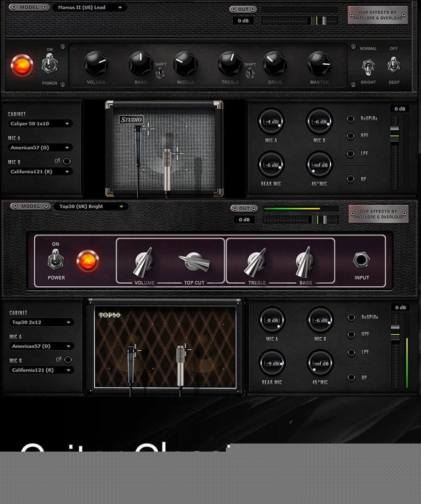Click the Top30 cabinet MIC B level knob
Image resolution: width=421 pixels, height=504 pixels.
point(320,320)
